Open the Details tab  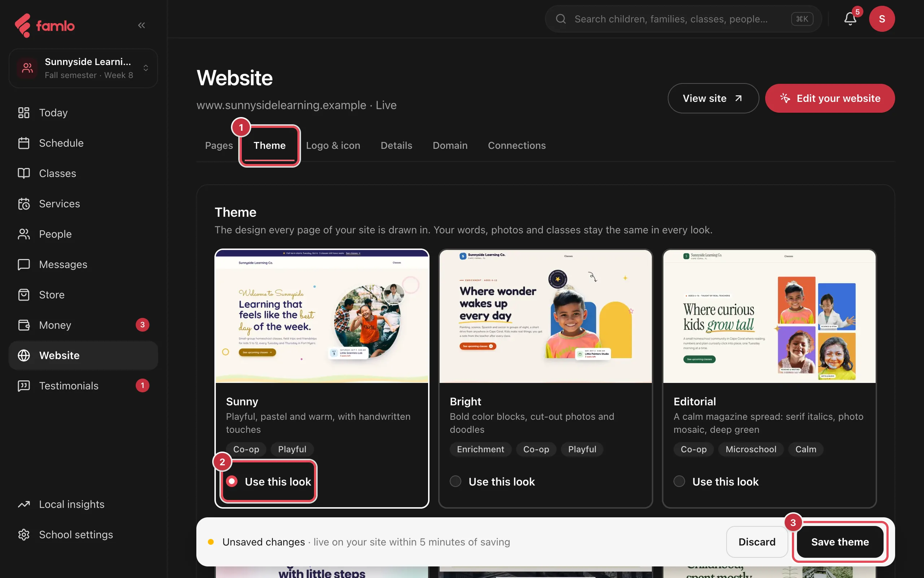pyautogui.click(x=396, y=145)
